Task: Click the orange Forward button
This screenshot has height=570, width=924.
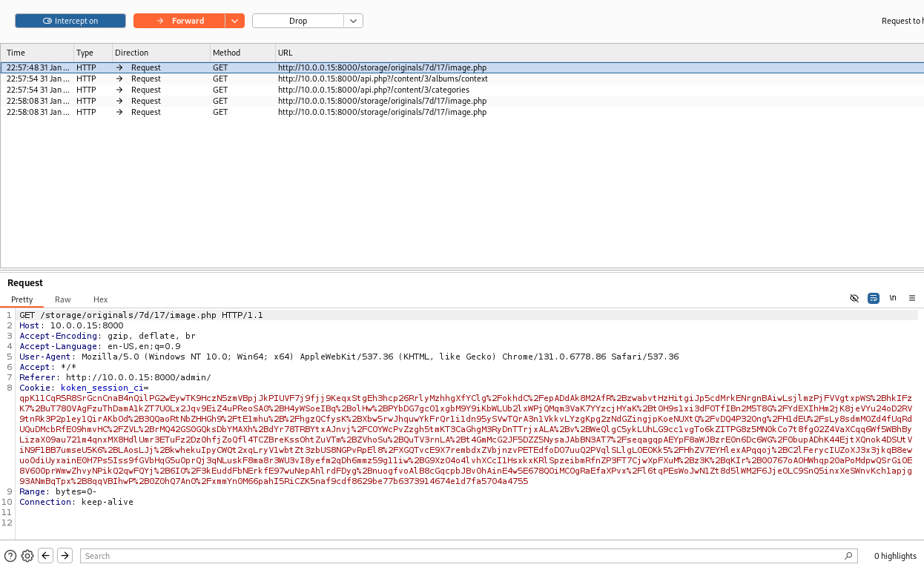Action: pos(179,21)
